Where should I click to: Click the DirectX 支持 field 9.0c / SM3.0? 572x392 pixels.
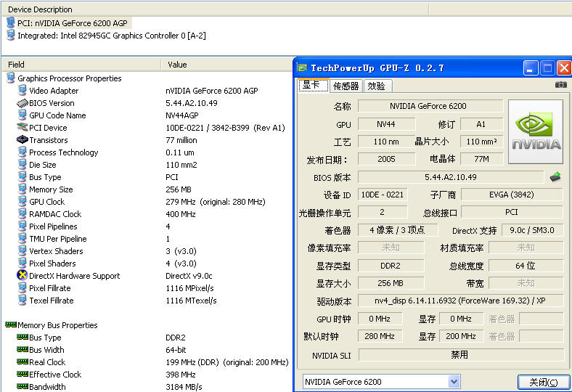(x=532, y=230)
